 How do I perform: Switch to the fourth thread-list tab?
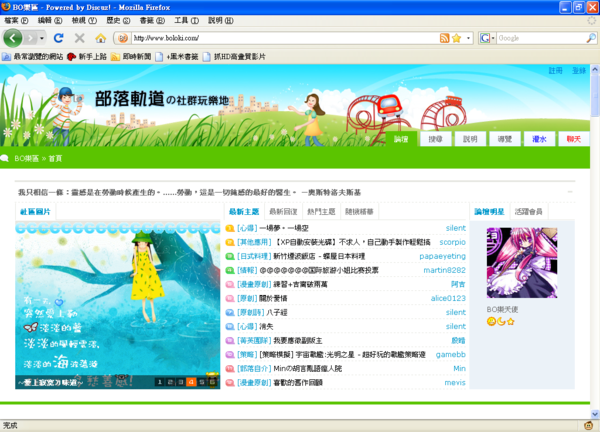pyautogui.click(x=359, y=212)
